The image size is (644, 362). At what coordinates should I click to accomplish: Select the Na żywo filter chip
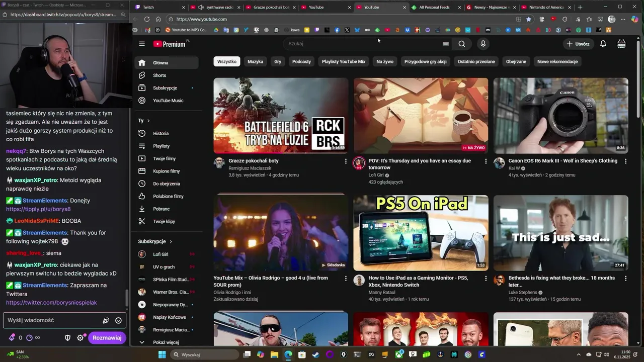385,61
